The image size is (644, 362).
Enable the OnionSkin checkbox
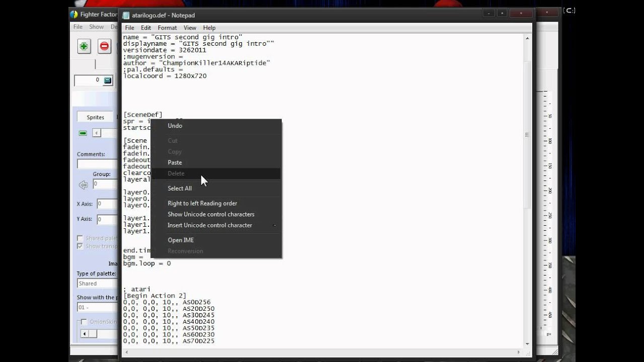[84, 322]
